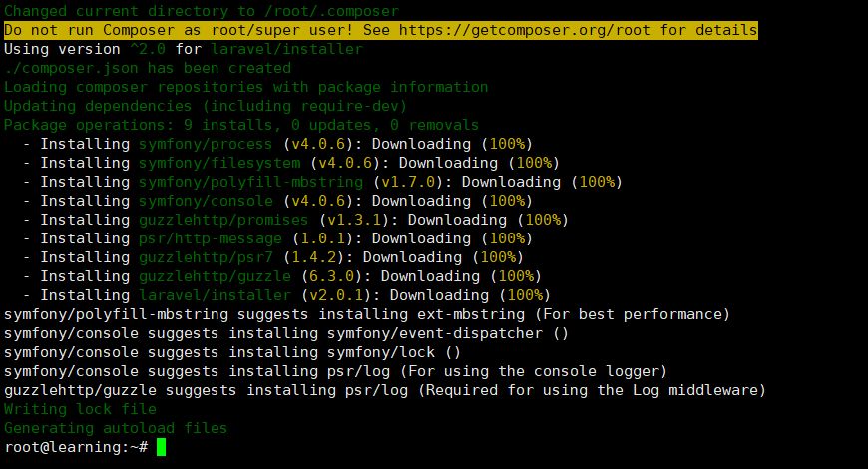Click the symfony/polyfill-mbstring package name
Image resolution: width=868 pixels, height=469 pixels.
[x=250, y=182]
